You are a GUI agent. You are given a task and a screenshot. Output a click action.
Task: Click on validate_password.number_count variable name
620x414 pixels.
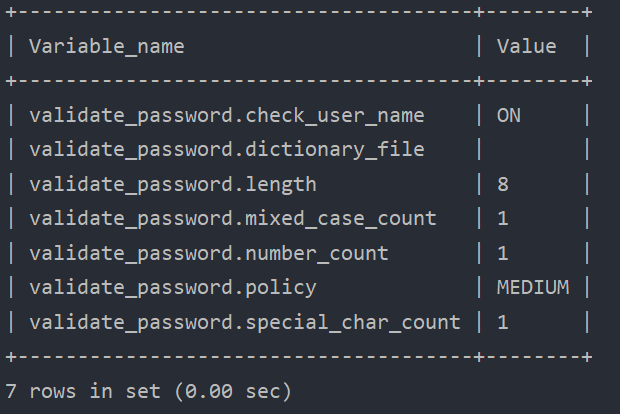pyautogui.click(x=209, y=253)
